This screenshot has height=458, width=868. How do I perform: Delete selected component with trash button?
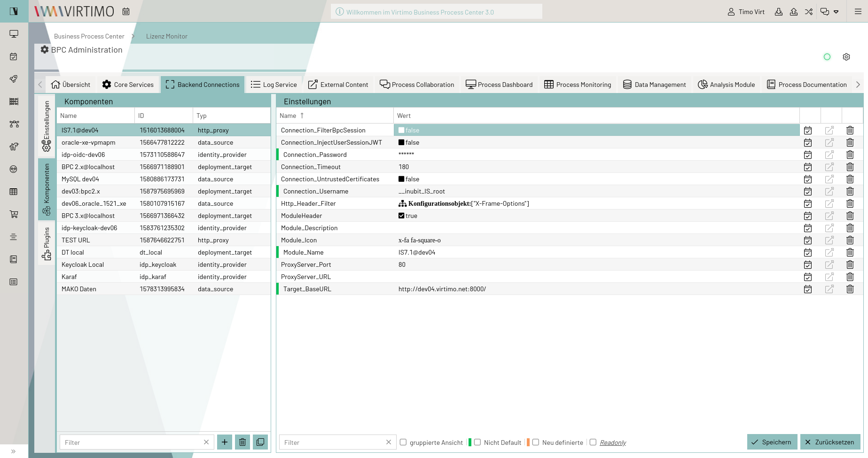pyautogui.click(x=242, y=442)
